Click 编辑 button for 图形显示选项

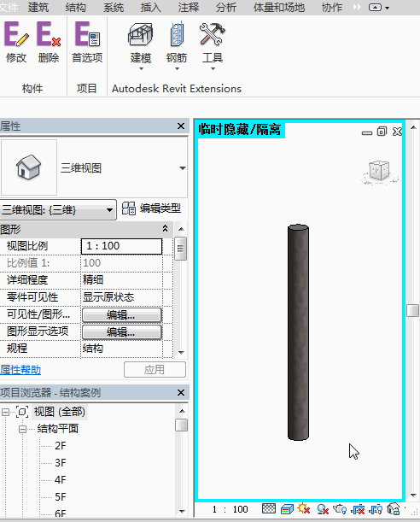point(122,331)
